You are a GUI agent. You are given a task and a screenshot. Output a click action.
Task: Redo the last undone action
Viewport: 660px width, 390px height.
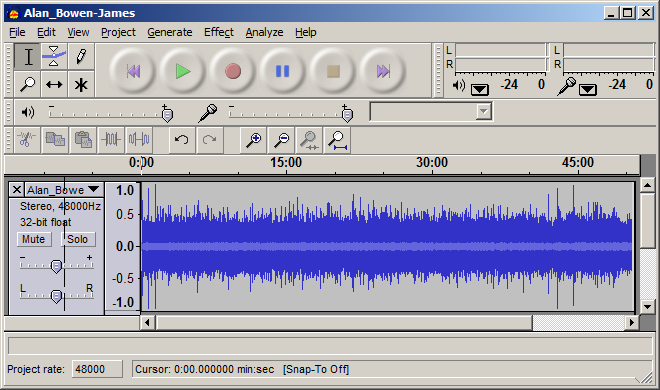click(209, 140)
